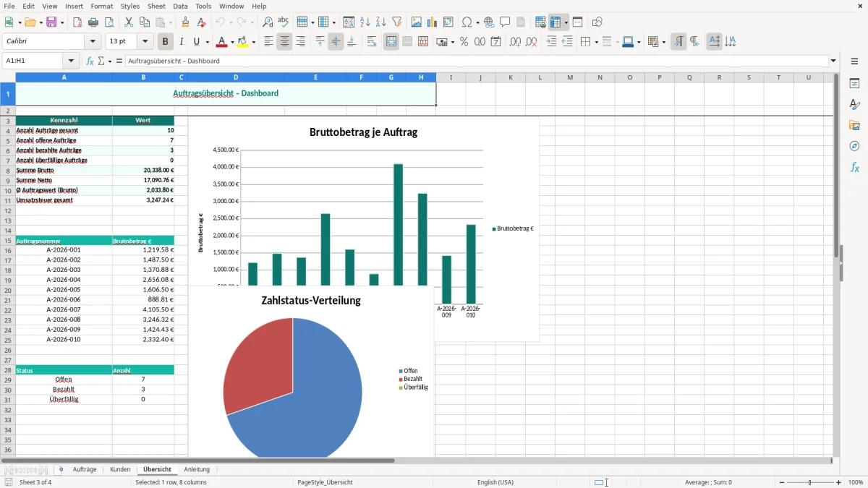
Task: Click the Format as Percent icon
Action: tap(464, 42)
